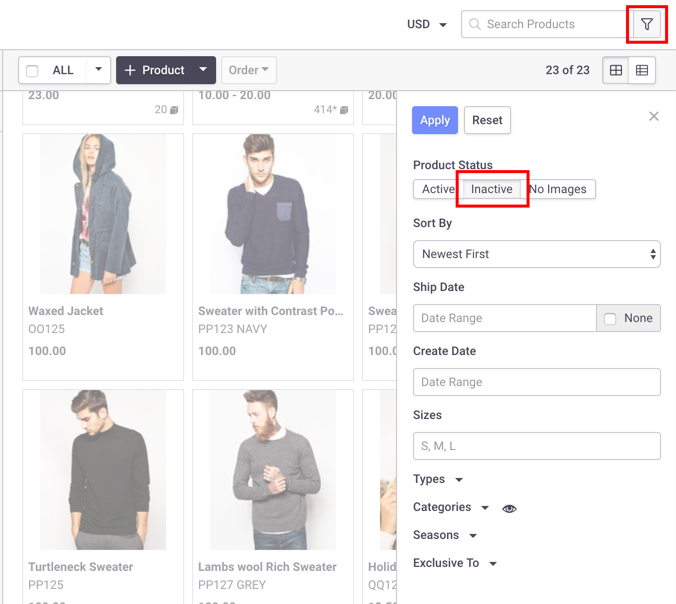676x604 pixels.
Task: Toggle No Images product status
Action: [558, 189]
